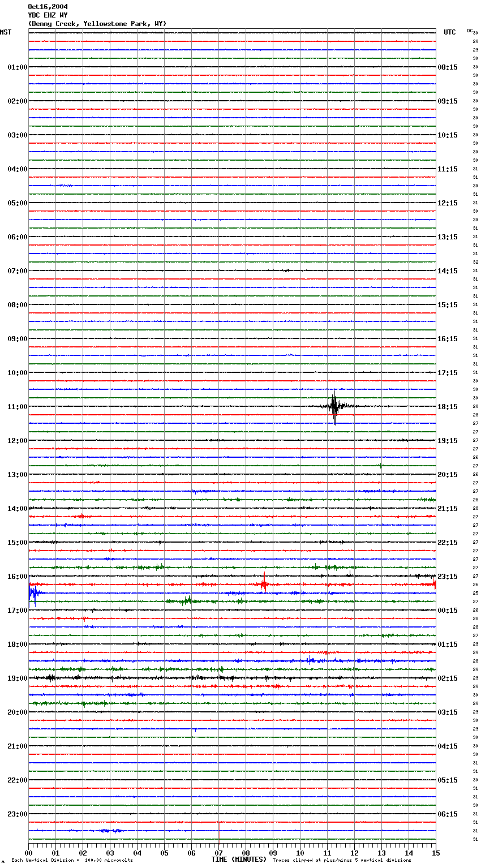Screen dimensions: 481x868
Task: Click the 15 minute tick label
Action: coord(436,853)
